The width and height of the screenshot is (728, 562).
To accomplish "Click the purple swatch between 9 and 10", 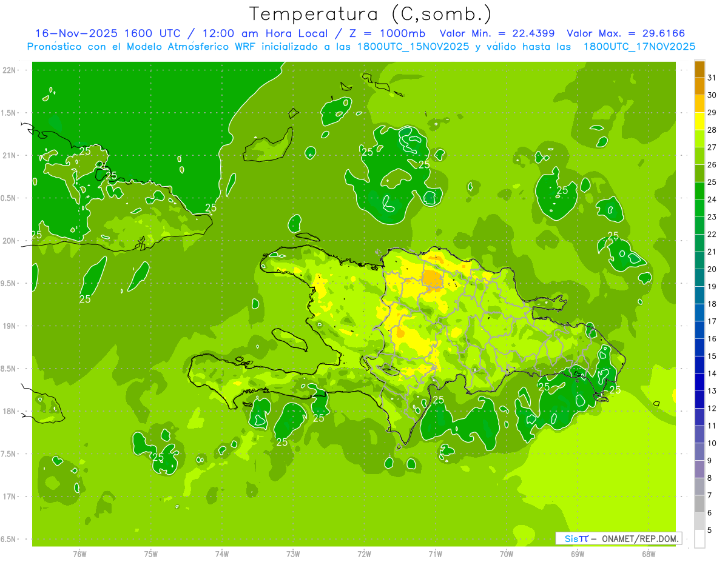I will (699, 452).
